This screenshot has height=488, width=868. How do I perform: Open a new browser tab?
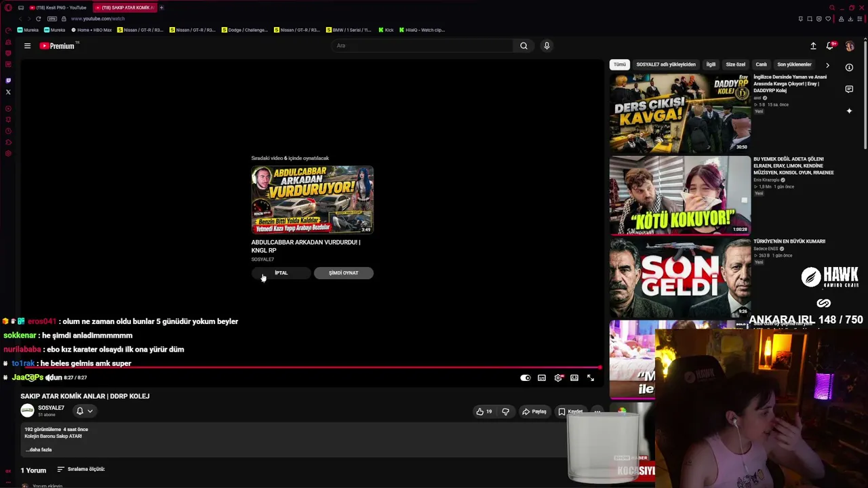pyautogui.click(x=161, y=7)
